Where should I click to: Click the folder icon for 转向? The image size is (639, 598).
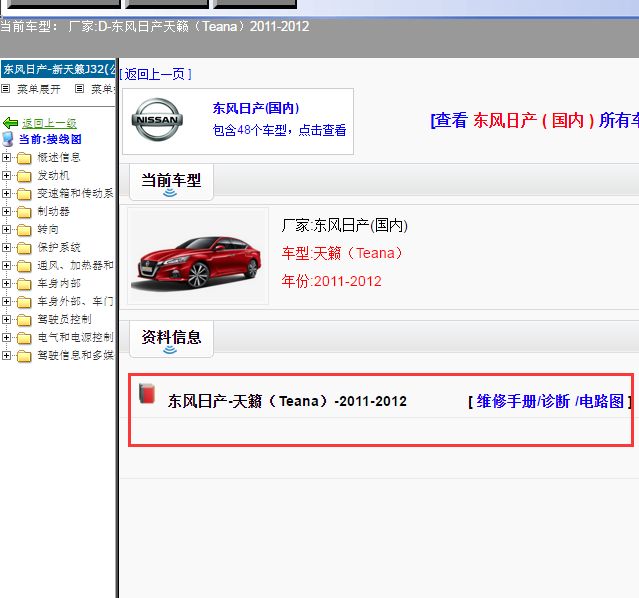(x=24, y=229)
